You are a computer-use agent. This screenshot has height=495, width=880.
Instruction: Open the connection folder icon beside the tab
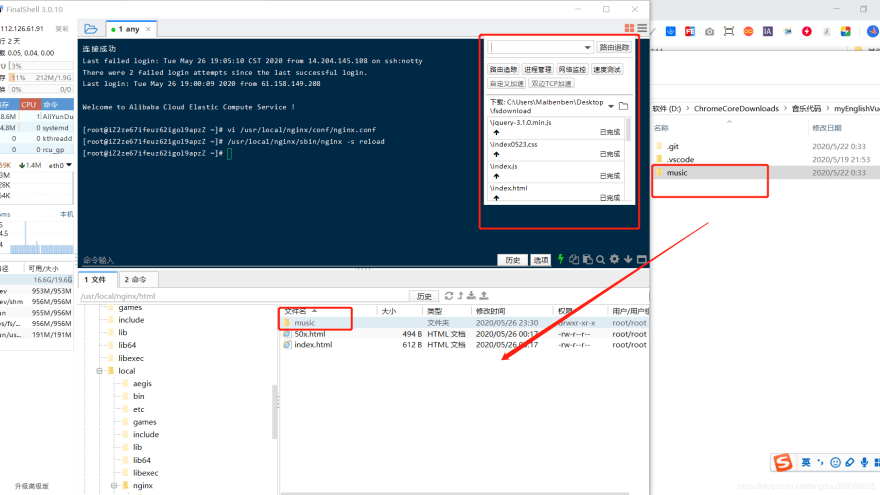pos(90,29)
